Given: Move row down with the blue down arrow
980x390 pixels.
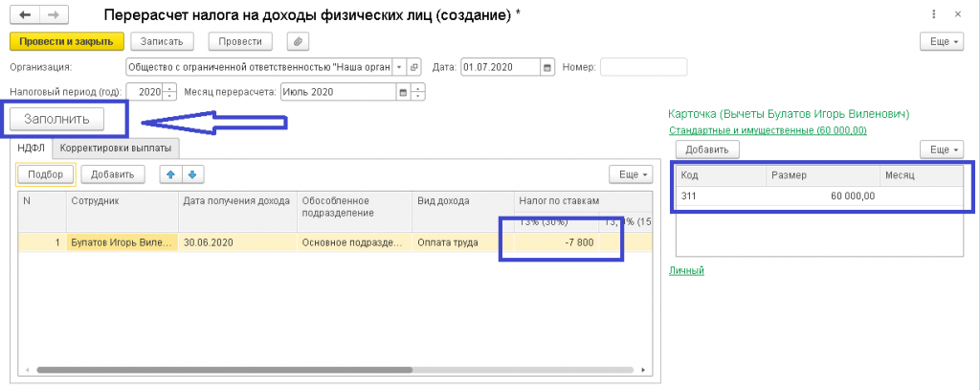Looking at the screenshot, I should click(193, 174).
